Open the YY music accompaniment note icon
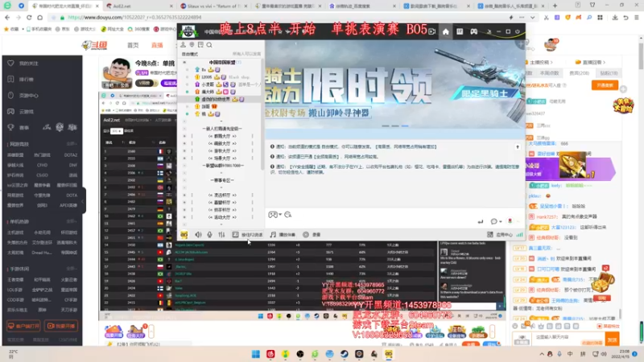Image resolution: width=644 pixels, height=362 pixels. 273,234
